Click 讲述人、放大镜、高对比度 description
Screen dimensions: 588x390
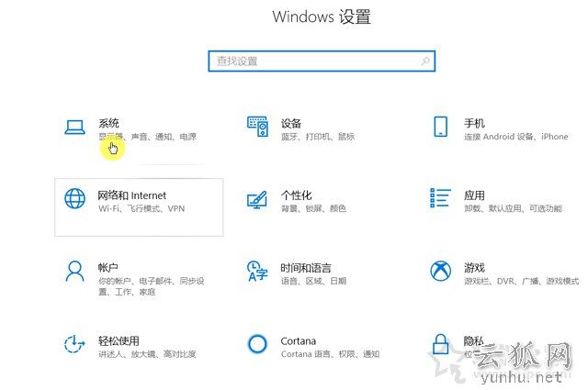(x=147, y=353)
